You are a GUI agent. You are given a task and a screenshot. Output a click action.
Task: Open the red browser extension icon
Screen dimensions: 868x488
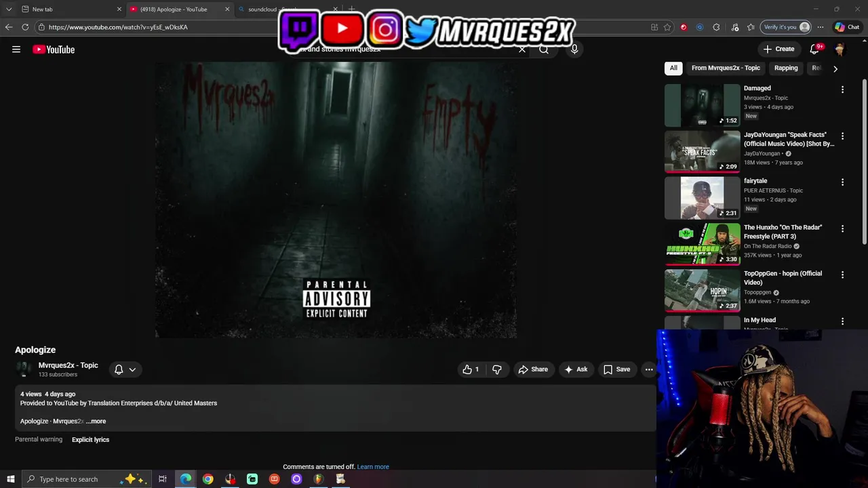684,27
